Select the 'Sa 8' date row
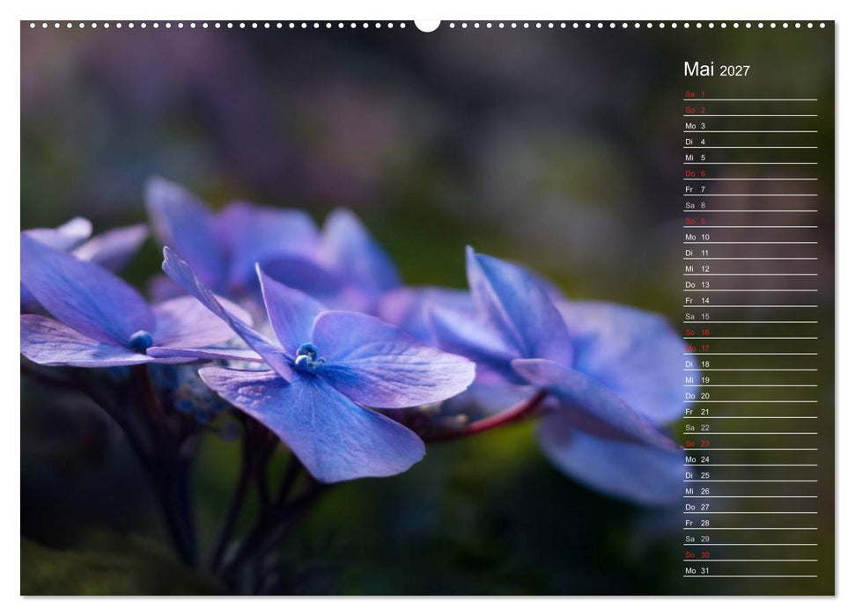Image resolution: width=855 pixels, height=616 pixels. [750, 205]
